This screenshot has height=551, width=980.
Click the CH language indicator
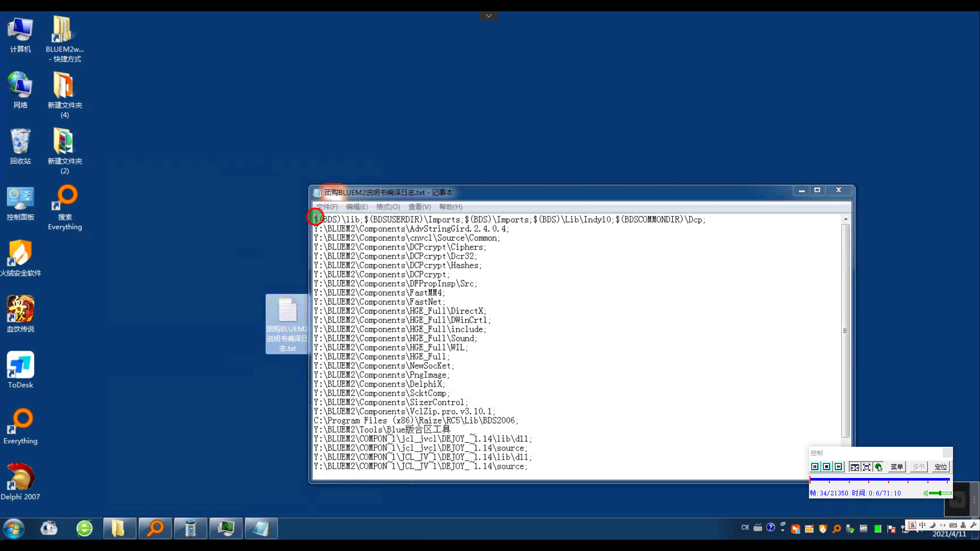pyautogui.click(x=745, y=528)
